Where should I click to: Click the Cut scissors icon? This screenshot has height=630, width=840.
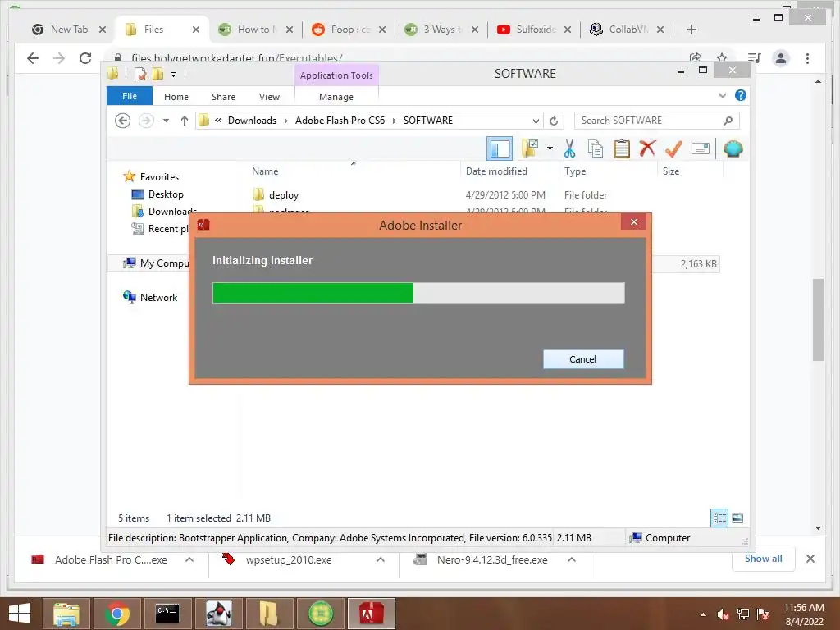[x=569, y=148]
